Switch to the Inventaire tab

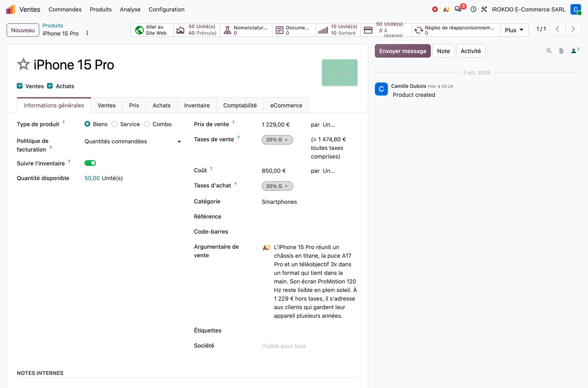[x=197, y=105]
